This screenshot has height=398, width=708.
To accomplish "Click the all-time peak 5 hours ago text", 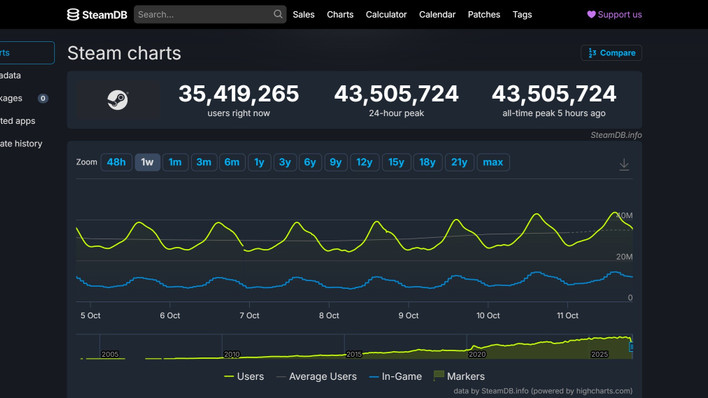I will [x=554, y=113].
